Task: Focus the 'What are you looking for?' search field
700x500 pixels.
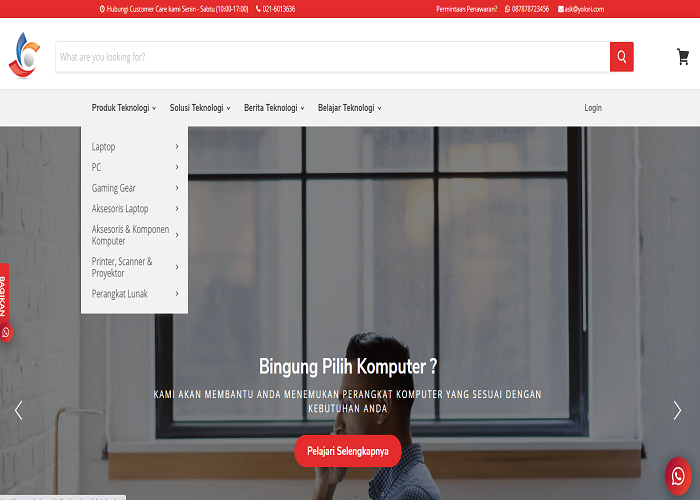Action: [330, 57]
